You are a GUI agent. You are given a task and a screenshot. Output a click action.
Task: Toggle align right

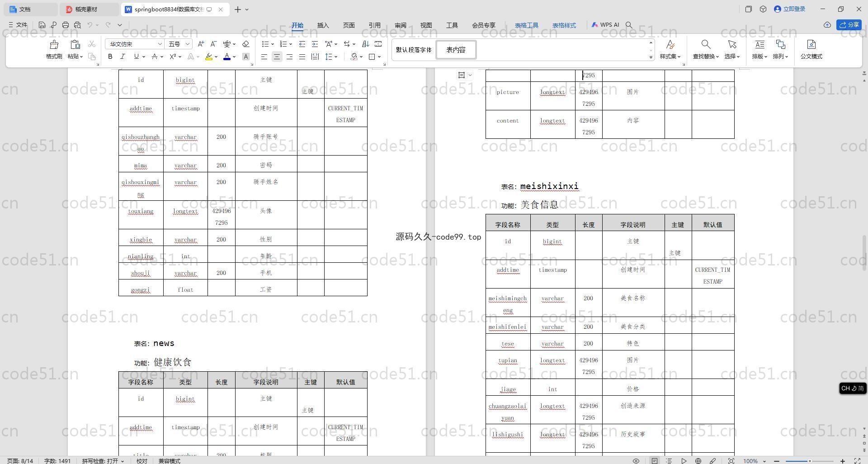pyautogui.click(x=289, y=57)
